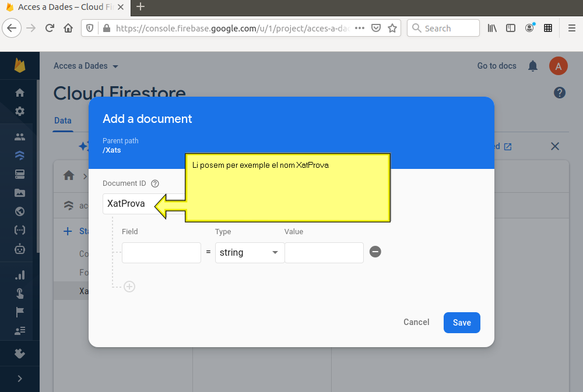
Task: Open notifications bell icon
Action: tap(533, 66)
